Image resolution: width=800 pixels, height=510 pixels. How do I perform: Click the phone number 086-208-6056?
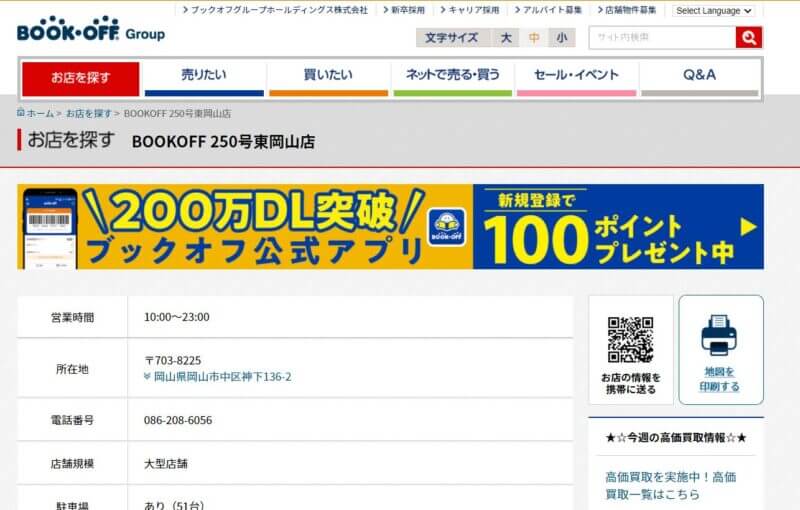point(178,420)
